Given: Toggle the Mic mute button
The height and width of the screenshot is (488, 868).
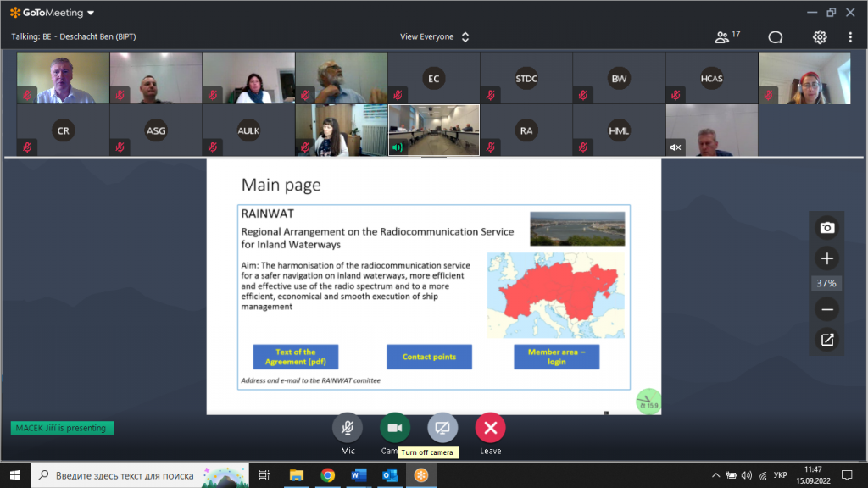Looking at the screenshot, I should point(348,428).
